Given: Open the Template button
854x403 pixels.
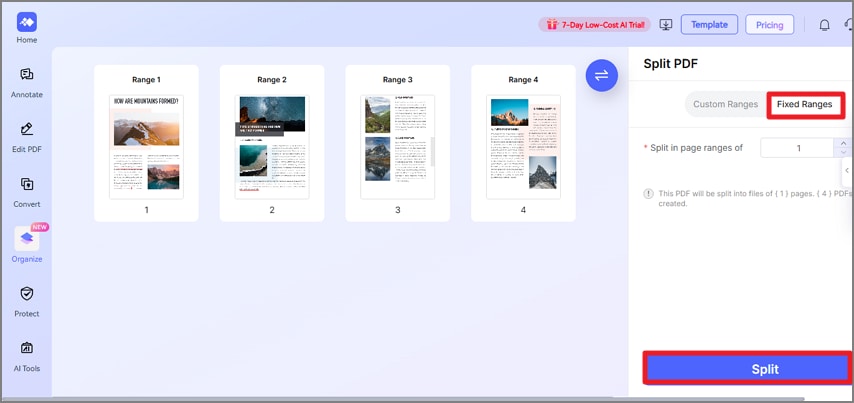Looking at the screenshot, I should (709, 25).
